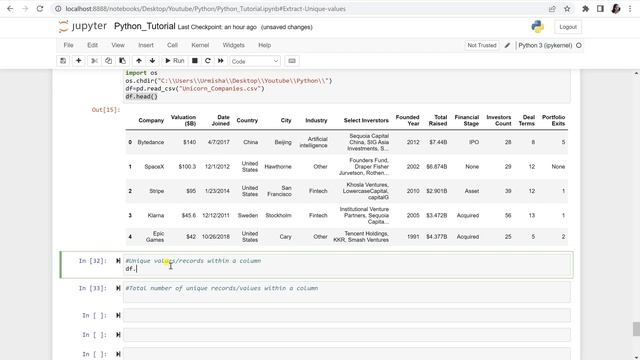Click the Jupyter logo
640x360 pixels.
82,27
